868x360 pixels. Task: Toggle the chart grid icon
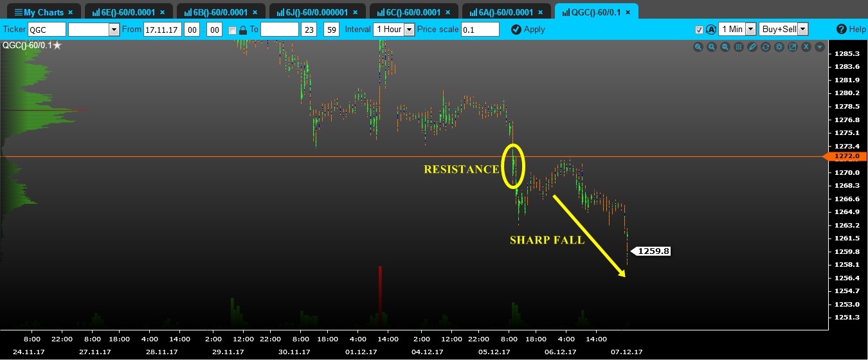pyautogui.click(x=739, y=47)
